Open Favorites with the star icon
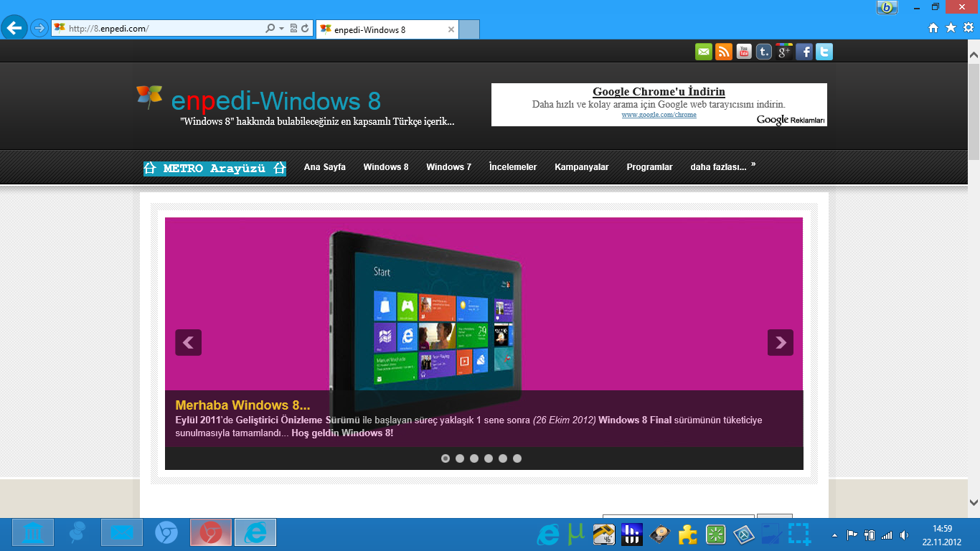This screenshot has height=551, width=980. tap(951, 28)
